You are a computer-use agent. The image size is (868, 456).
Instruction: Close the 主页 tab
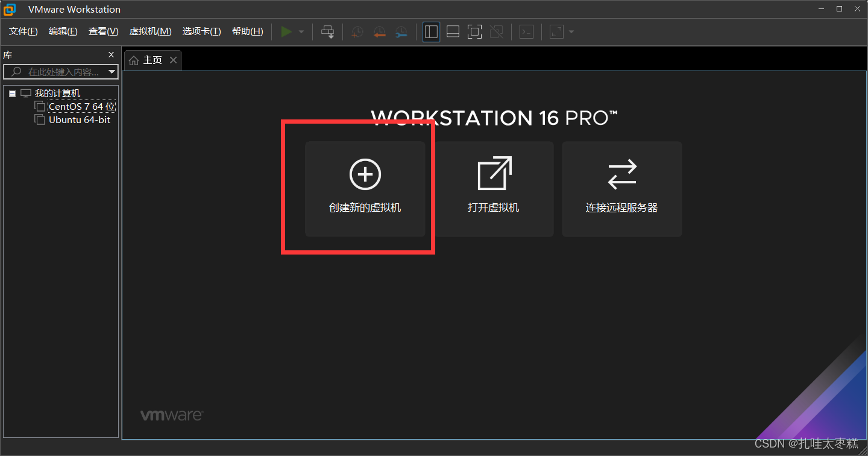coord(173,60)
